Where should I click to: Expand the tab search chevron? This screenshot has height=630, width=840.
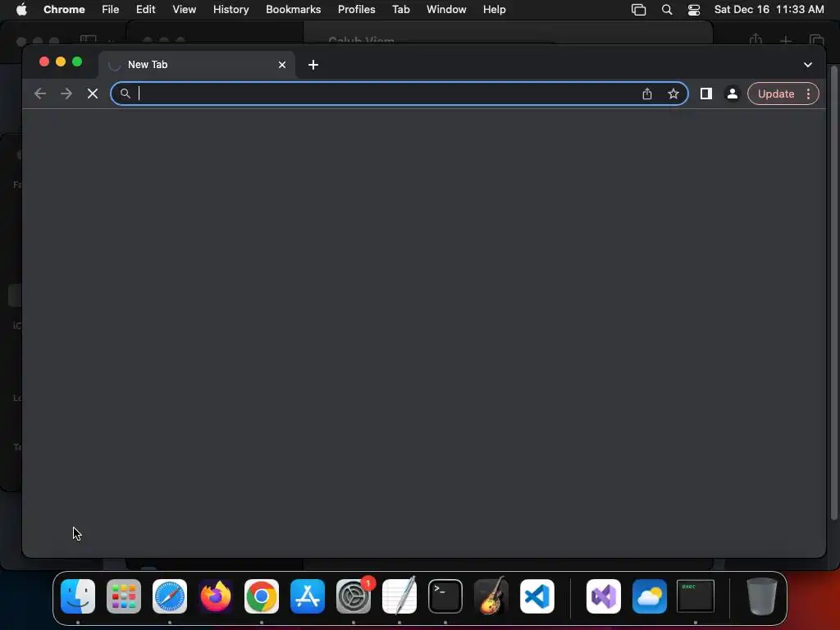click(x=808, y=65)
